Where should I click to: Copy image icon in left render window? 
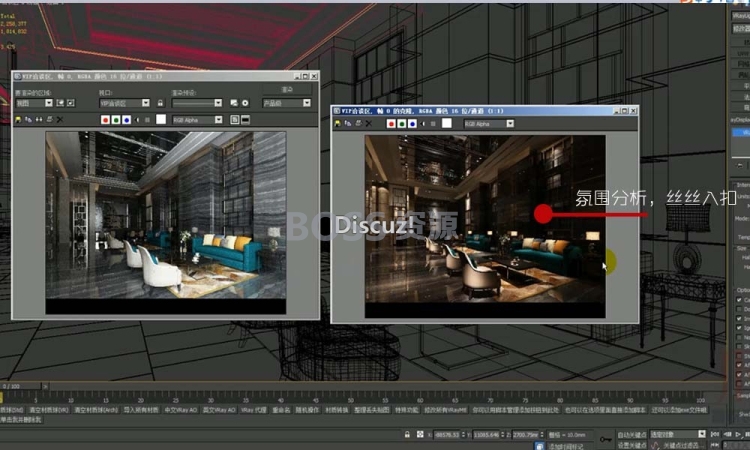click(29, 120)
